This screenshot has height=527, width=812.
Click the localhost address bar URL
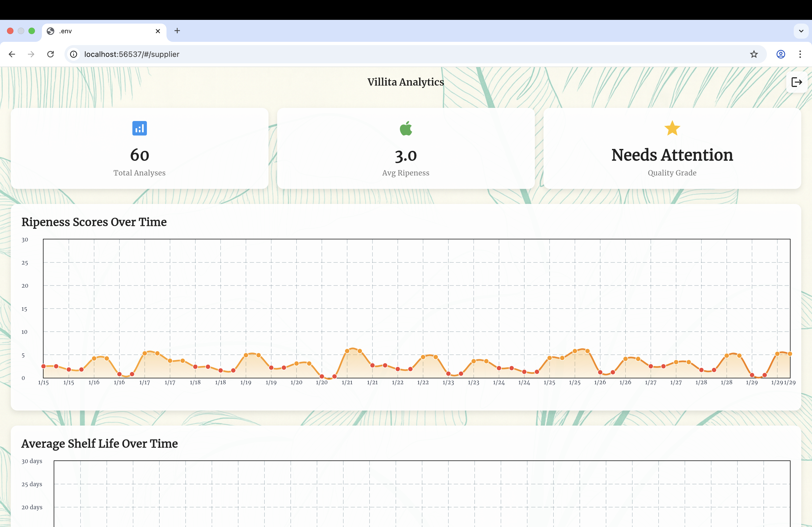pyautogui.click(x=132, y=54)
